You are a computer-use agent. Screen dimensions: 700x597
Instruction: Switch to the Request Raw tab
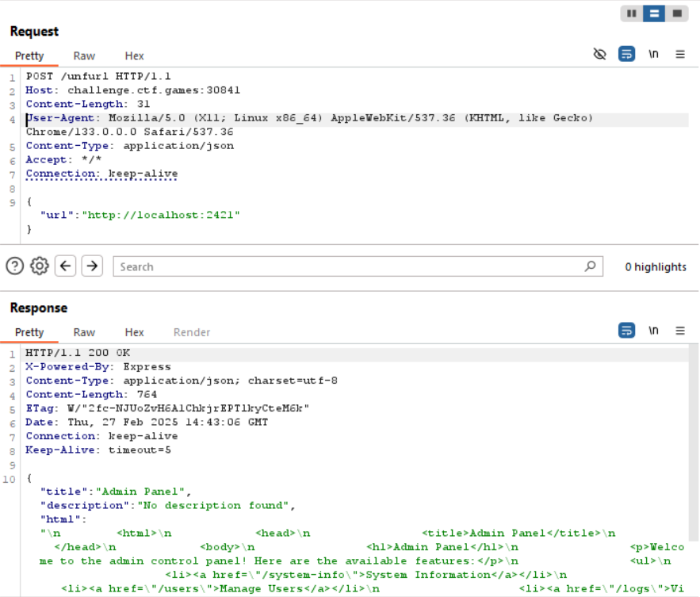coord(84,55)
